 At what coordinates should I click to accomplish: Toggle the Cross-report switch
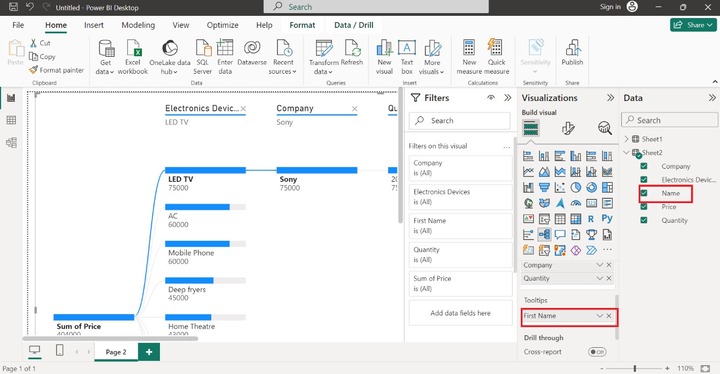click(597, 352)
